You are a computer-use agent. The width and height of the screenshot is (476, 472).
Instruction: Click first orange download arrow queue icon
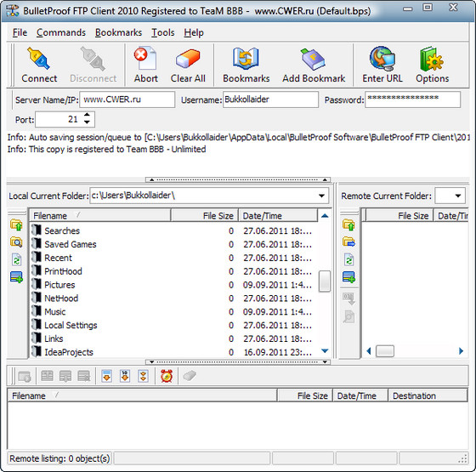(106, 376)
